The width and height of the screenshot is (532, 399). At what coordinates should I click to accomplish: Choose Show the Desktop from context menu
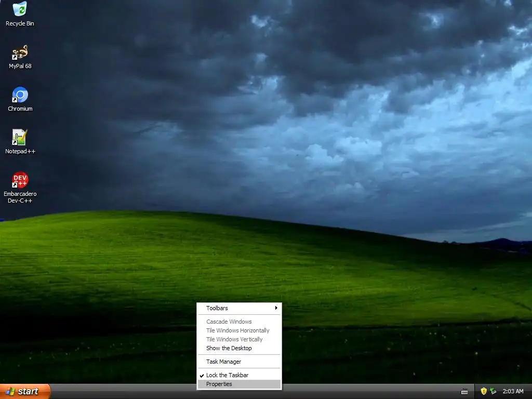(x=239, y=348)
